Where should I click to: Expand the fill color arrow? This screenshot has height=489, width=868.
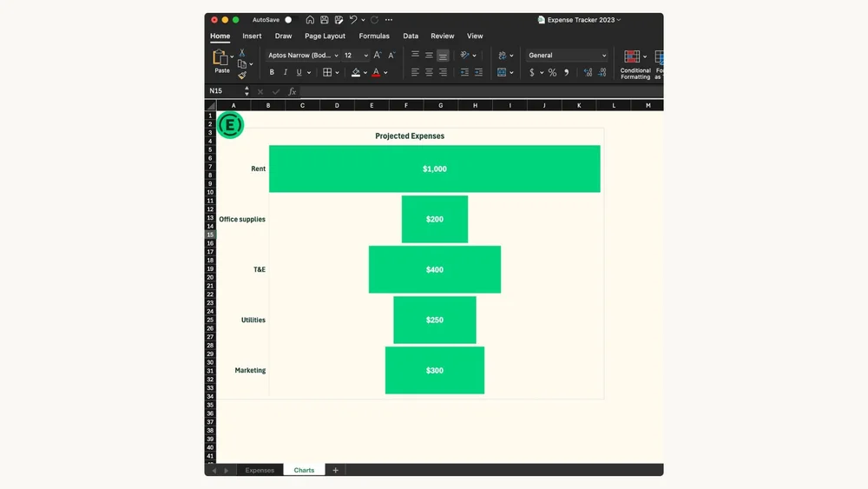click(365, 73)
